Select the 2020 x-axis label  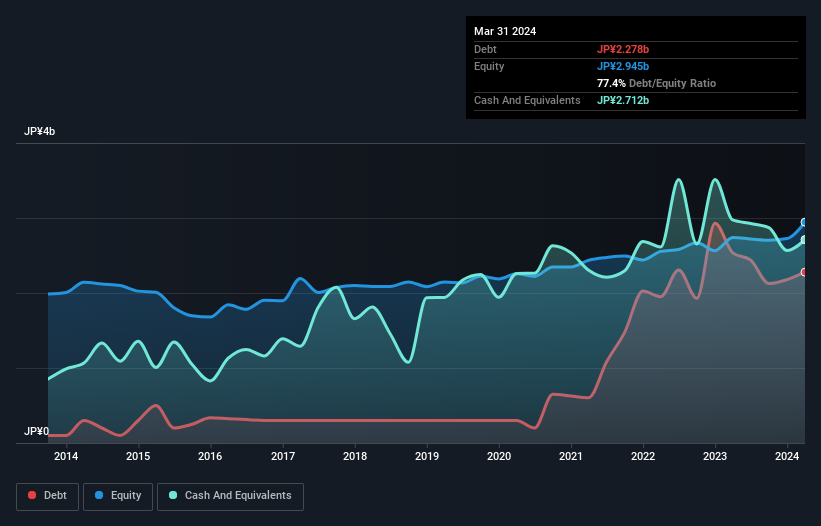click(499, 457)
